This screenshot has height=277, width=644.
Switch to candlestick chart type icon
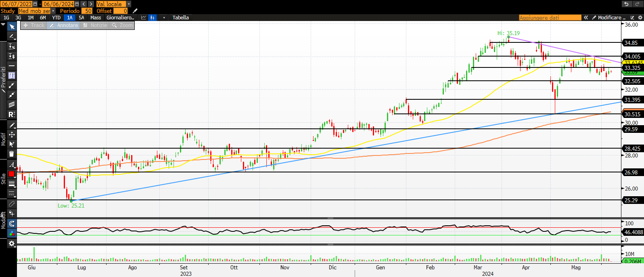(x=153, y=18)
